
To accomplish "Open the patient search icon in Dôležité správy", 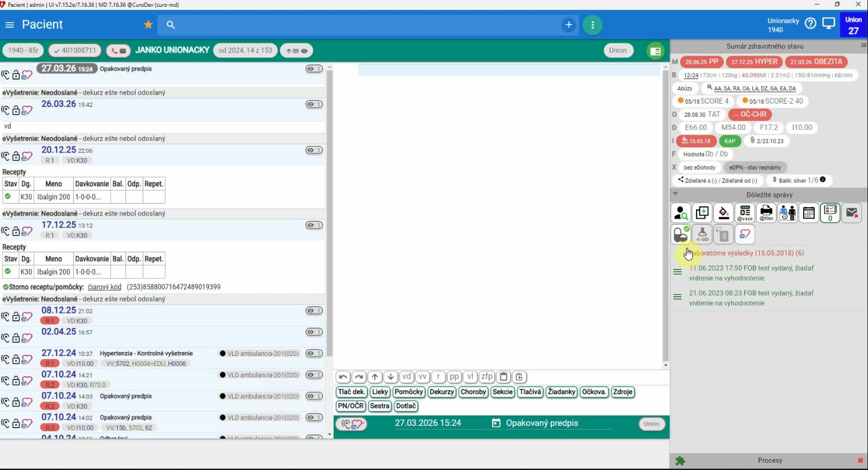I will [x=681, y=213].
